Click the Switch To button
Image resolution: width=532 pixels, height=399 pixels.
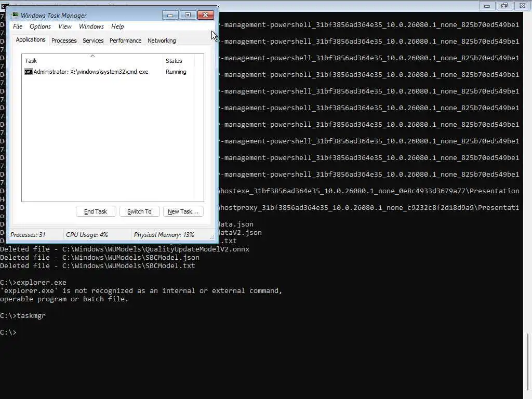[139, 211]
